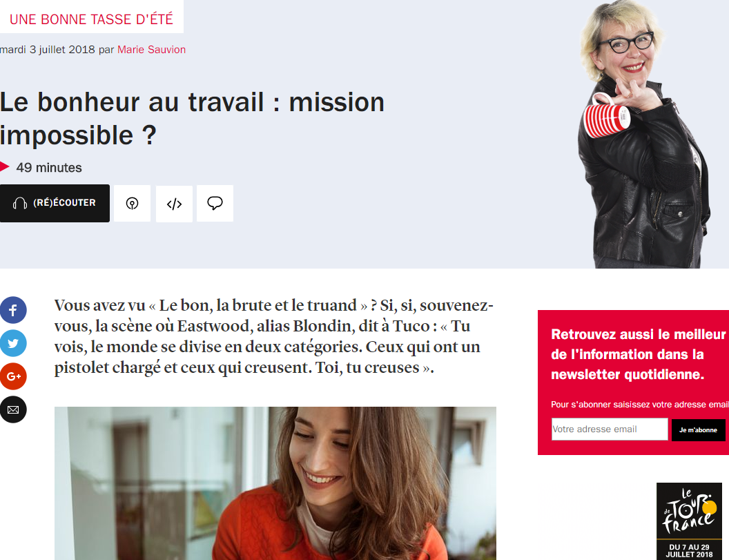
Task: Open comments speech bubble icon
Action: 215,203
